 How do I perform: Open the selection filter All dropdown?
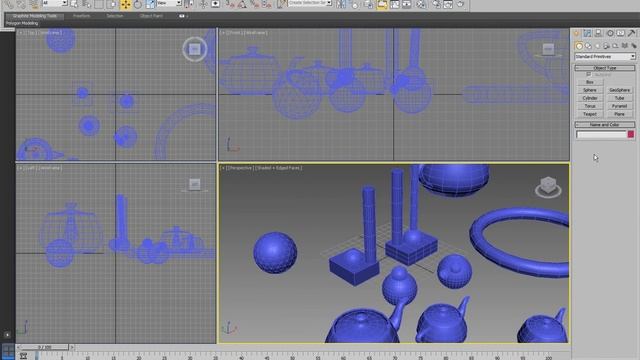55,3
